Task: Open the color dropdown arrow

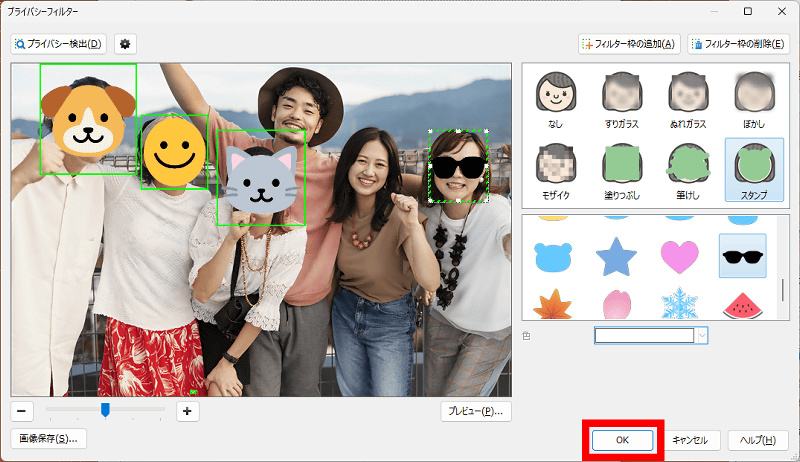Action: pyautogui.click(x=702, y=336)
